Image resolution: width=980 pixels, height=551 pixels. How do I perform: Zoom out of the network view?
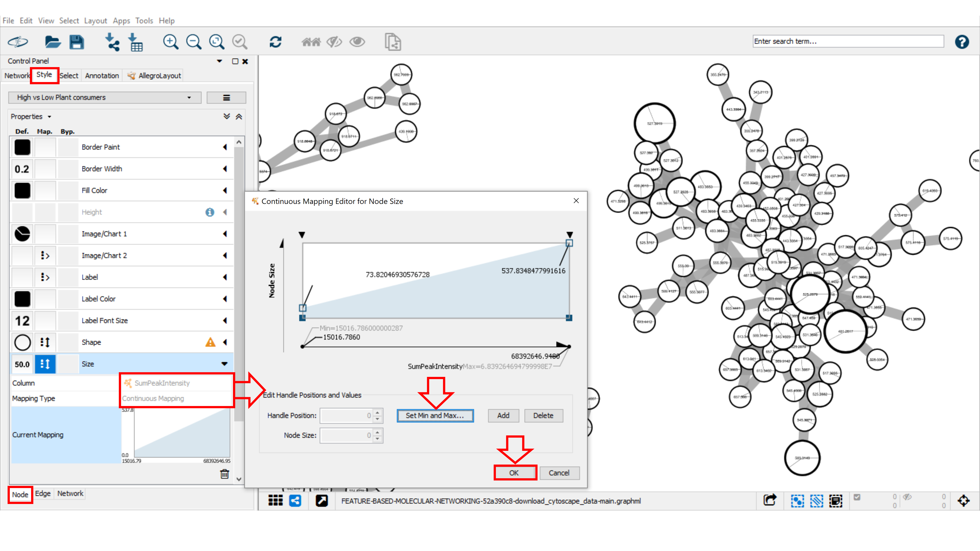[194, 42]
